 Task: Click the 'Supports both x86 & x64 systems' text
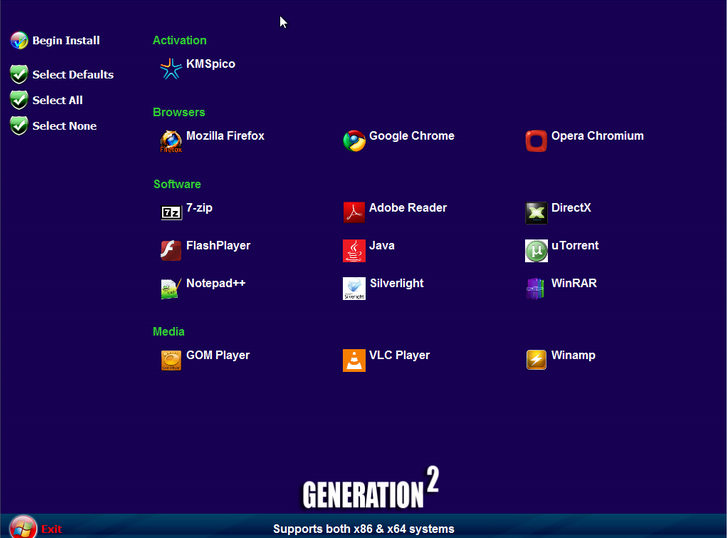tap(364, 529)
